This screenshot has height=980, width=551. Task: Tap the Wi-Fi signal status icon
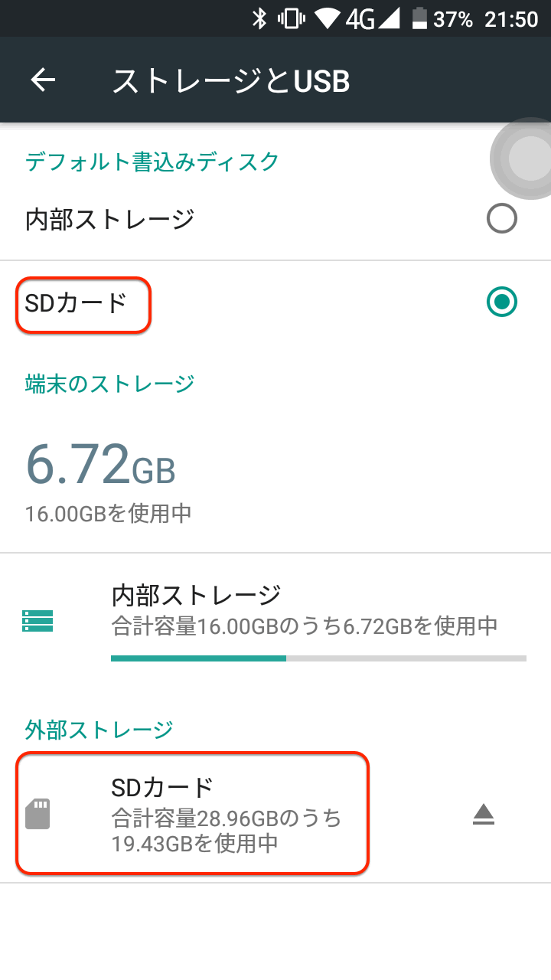[328, 18]
